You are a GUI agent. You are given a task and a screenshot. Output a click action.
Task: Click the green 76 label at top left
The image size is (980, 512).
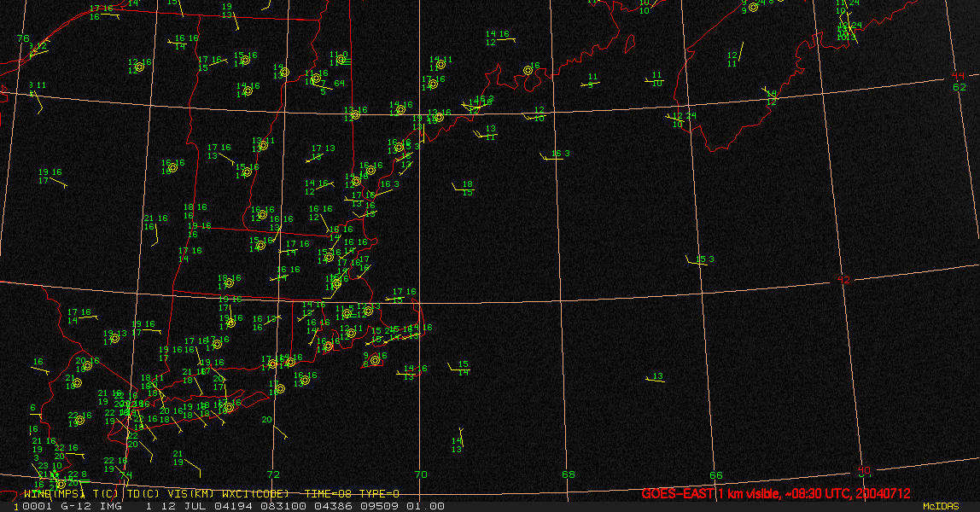[x=23, y=38]
